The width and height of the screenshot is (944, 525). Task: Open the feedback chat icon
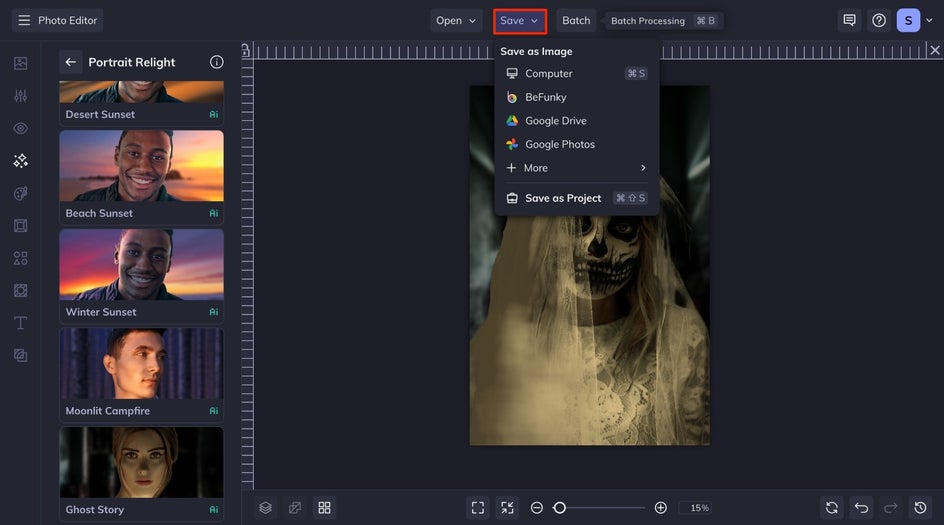[849, 20]
